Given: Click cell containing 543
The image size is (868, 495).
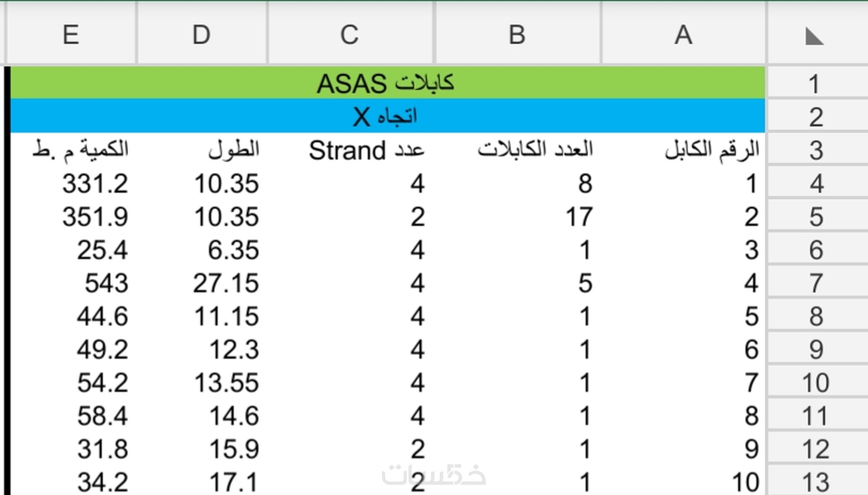Looking at the screenshot, I should [106, 283].
